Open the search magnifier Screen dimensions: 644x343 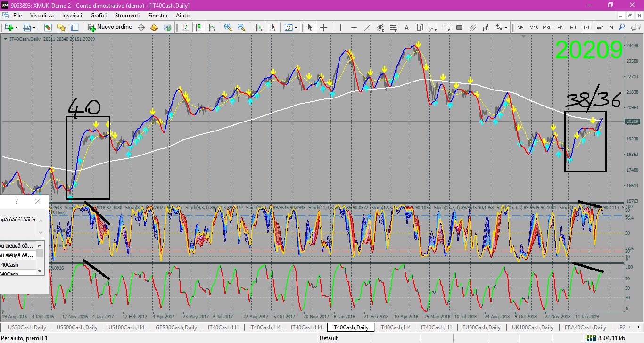622,27
